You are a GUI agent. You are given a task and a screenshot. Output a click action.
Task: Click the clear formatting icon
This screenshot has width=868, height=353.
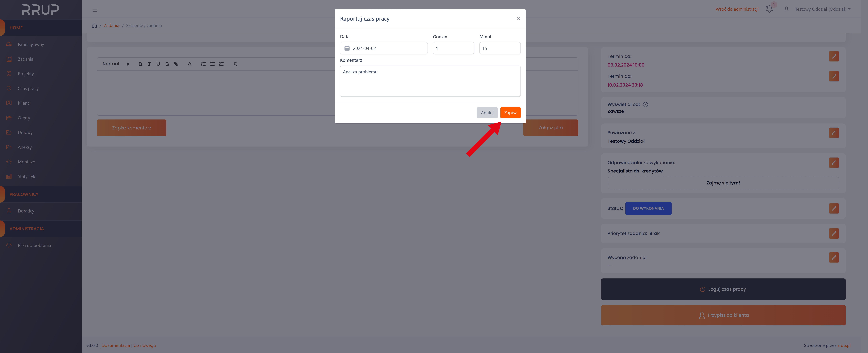coord(235,64)
